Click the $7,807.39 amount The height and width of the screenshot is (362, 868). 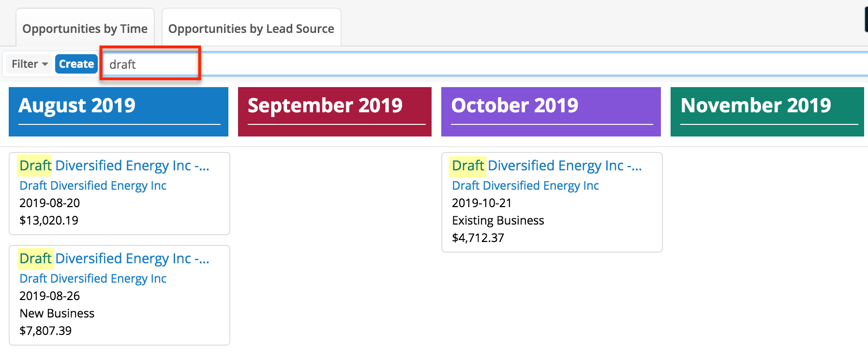pyautogui.click(x=45, y=331)
